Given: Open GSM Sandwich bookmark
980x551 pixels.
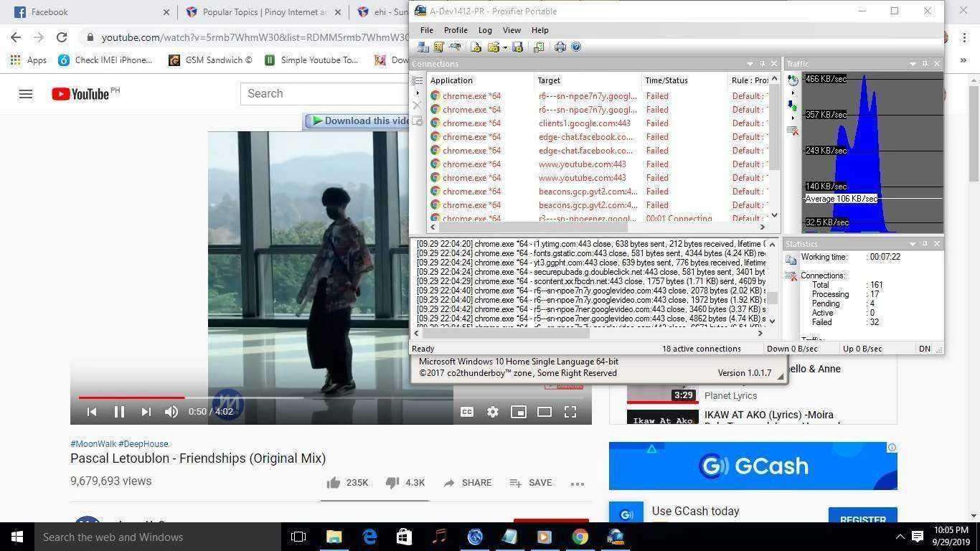Looking at the screenshot, I should click(x=210, y=60).
